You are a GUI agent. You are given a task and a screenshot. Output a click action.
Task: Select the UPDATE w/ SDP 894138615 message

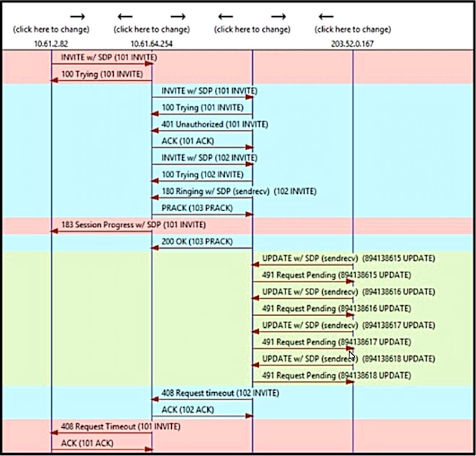[348, 258]
